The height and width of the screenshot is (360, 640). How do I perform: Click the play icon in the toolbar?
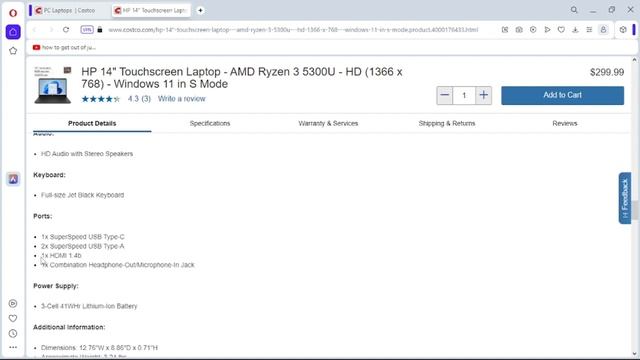tap(547, 30)
